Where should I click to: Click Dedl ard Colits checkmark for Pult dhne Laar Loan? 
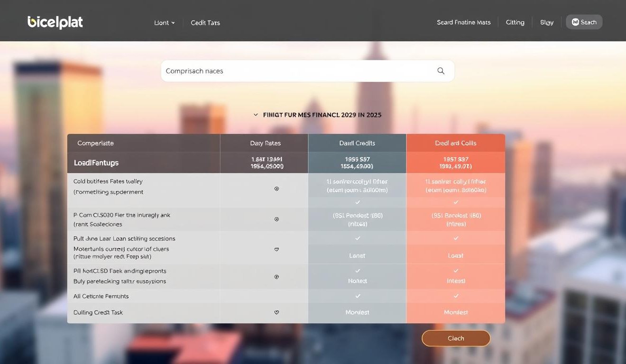(456, 238)
